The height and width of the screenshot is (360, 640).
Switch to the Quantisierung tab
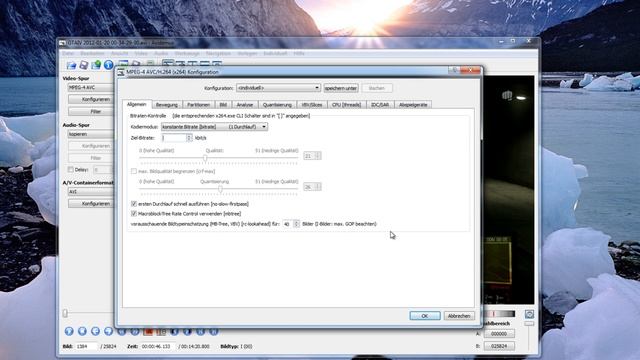[x=277, y=105]
